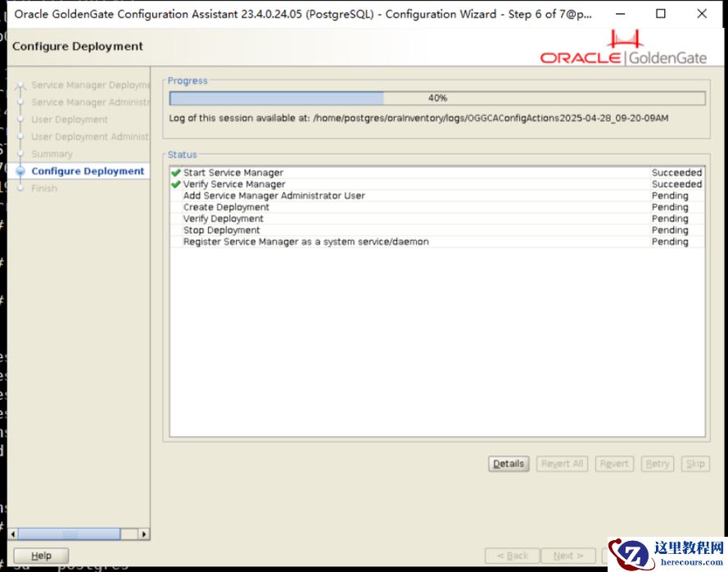Select Summary step in sidebar
This screenshot has width=728, height=572.
tap(52, 154)
